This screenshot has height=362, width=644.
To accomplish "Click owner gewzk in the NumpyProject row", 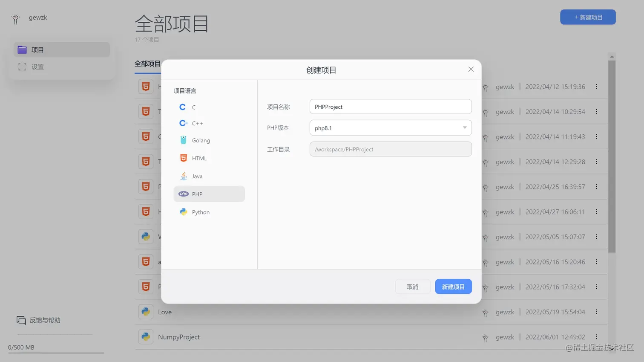I will [x=505, y=337].
